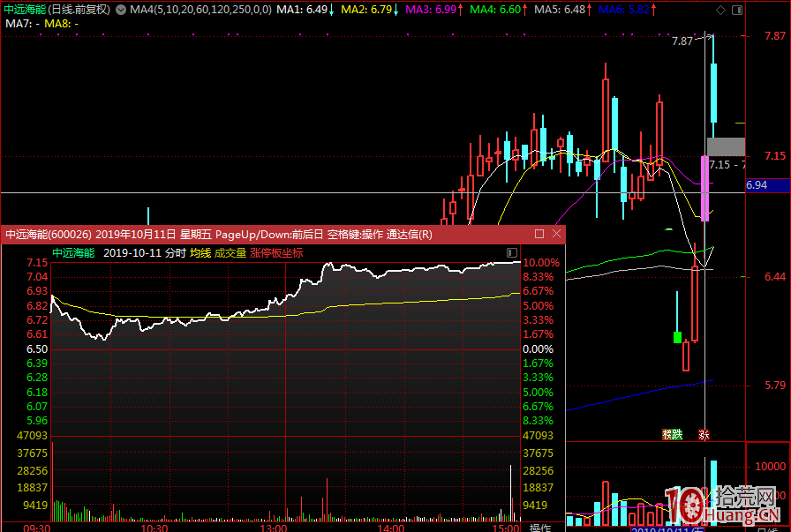Click the 涨 signal marker on daily chart
Image resolution: width=791 pixels, height=532 pixels.
[704, 434]
